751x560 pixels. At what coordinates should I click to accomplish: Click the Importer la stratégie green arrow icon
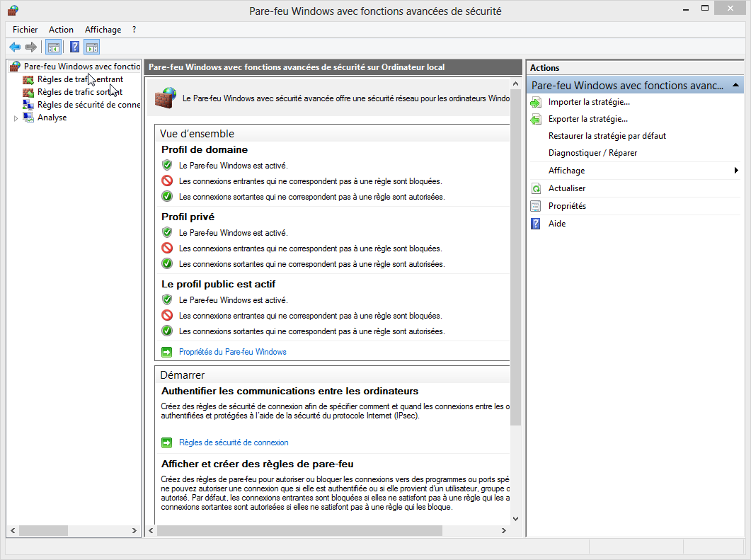point(536,102)
